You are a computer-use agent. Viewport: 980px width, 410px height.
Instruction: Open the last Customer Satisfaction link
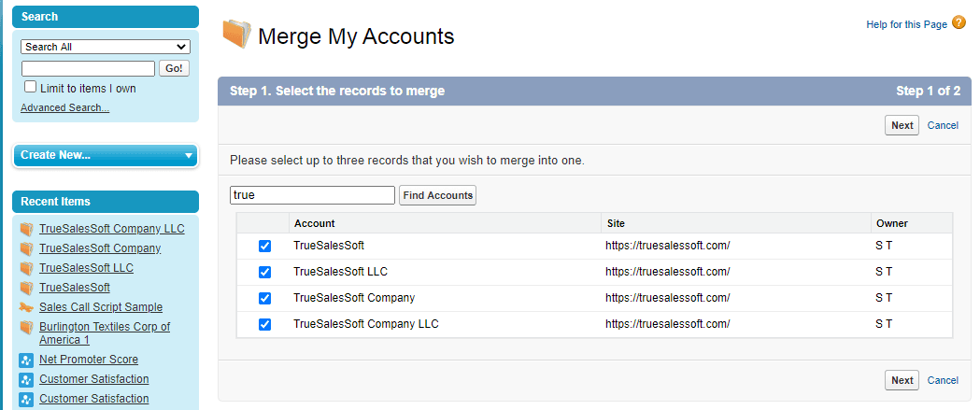pos(93,399)
